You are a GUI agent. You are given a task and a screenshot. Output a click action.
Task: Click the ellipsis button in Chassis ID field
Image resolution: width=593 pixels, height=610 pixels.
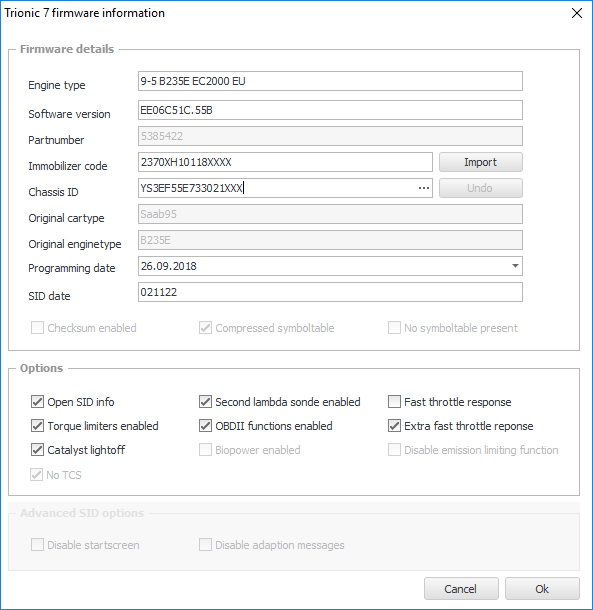tap(423, 188)
